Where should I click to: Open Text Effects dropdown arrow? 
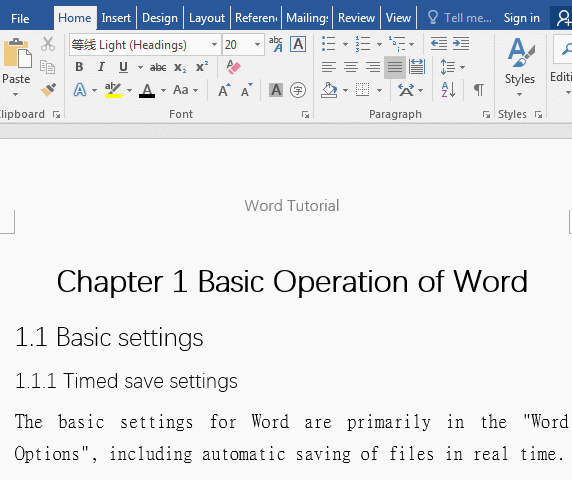(x=94, y=90)
